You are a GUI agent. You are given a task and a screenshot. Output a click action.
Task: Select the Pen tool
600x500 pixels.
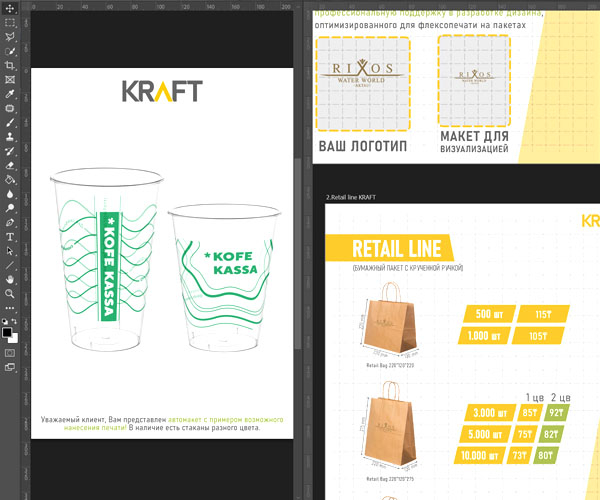10,223
